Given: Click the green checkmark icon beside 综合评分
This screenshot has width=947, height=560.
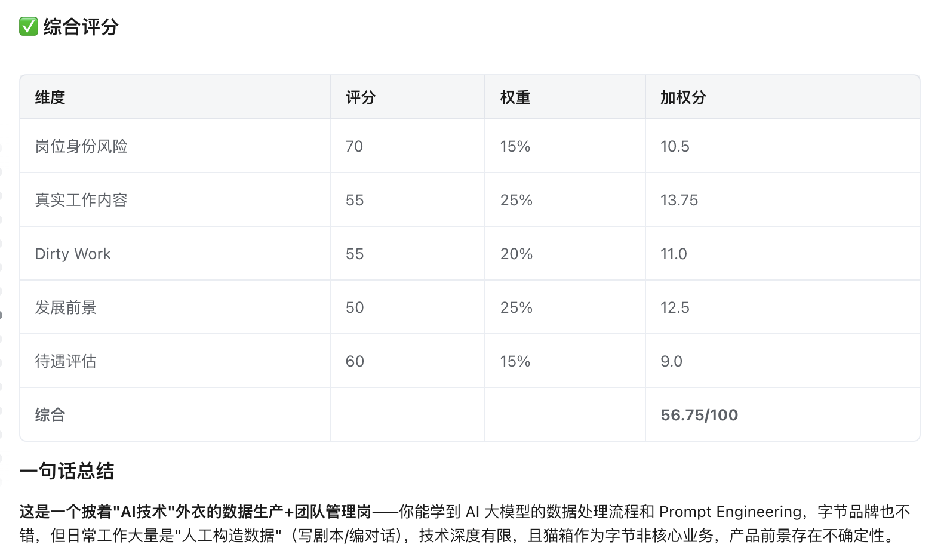Looking at the screenshot, I should (x=28, y=27).
